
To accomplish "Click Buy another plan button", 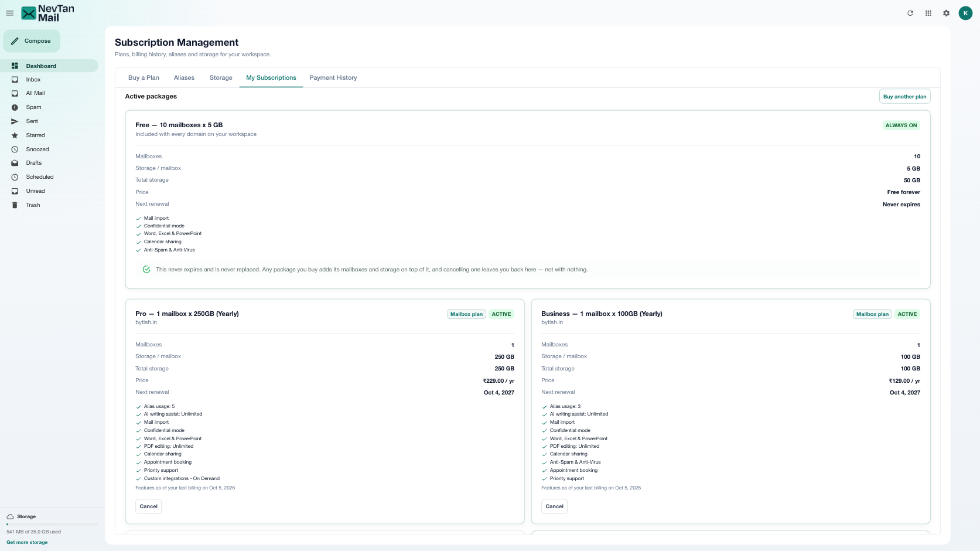I will [904, 97].
